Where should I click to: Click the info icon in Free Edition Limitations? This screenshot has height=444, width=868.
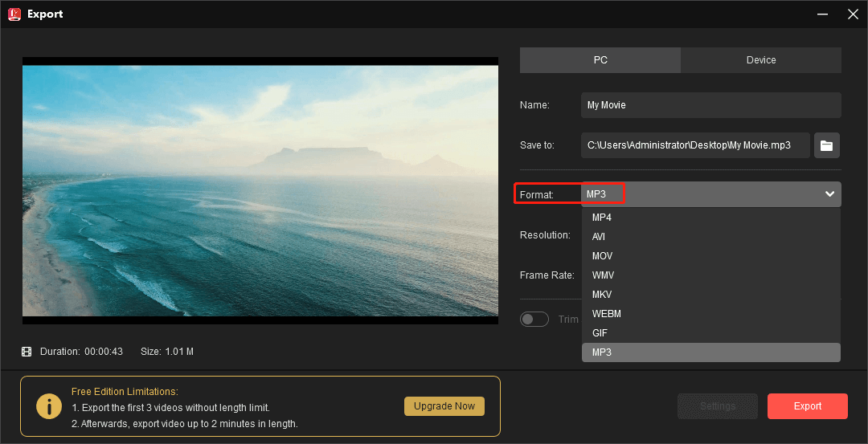[49, 406]
